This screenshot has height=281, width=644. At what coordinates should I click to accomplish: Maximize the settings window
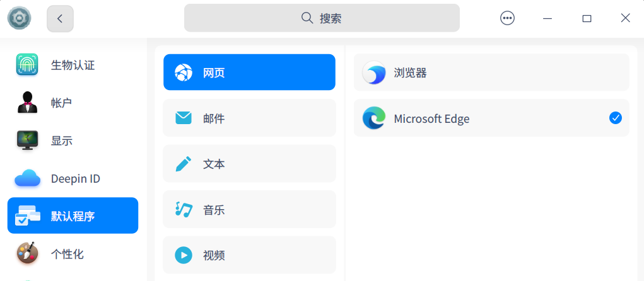click(587, 18)
